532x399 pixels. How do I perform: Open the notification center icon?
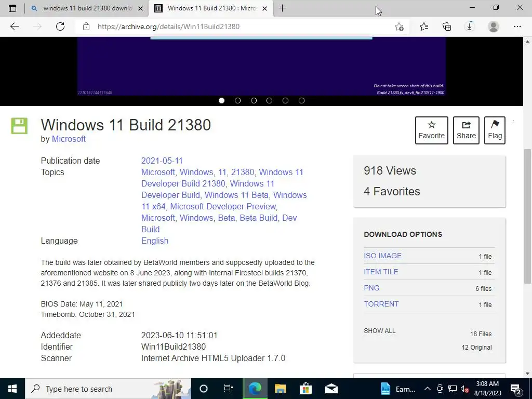click(x=516, y=389)
